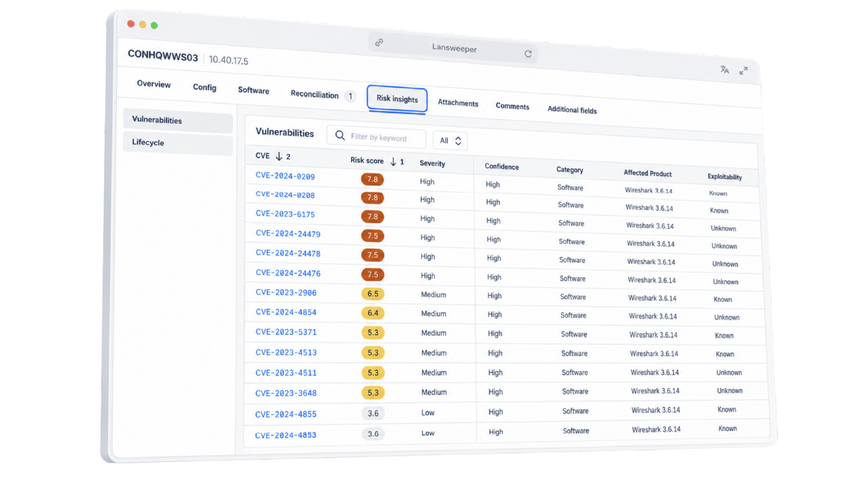Click the search magnifier icon
This screenshot has width=868, height=481.
coord(340,135)
